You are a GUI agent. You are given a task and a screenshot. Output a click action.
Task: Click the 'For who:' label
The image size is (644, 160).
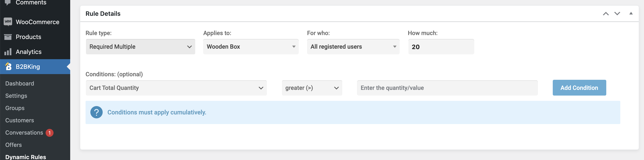click(x=318, y=33)
